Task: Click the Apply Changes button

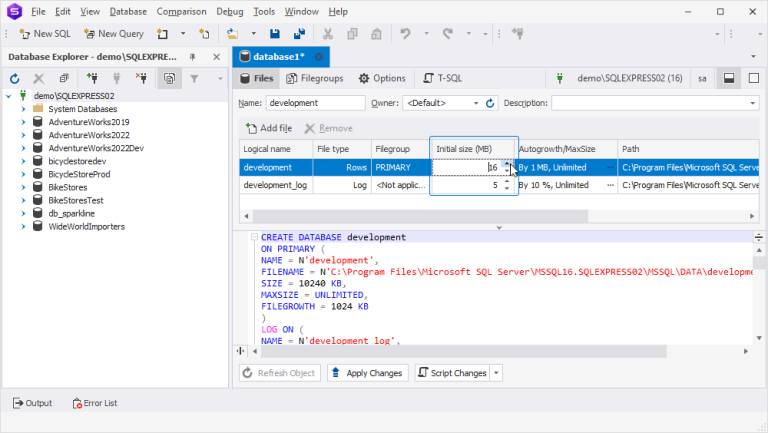Action: pos(367,373)
